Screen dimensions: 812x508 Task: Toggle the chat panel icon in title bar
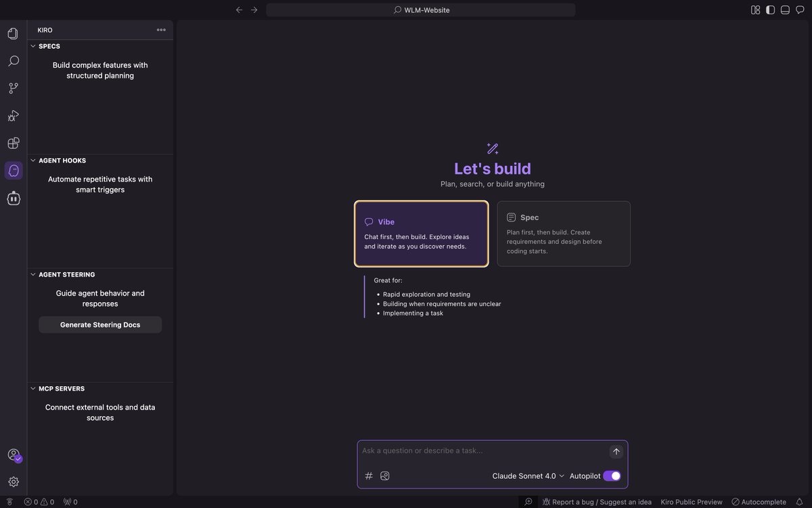pyautogui.click(x=800, y=9)
